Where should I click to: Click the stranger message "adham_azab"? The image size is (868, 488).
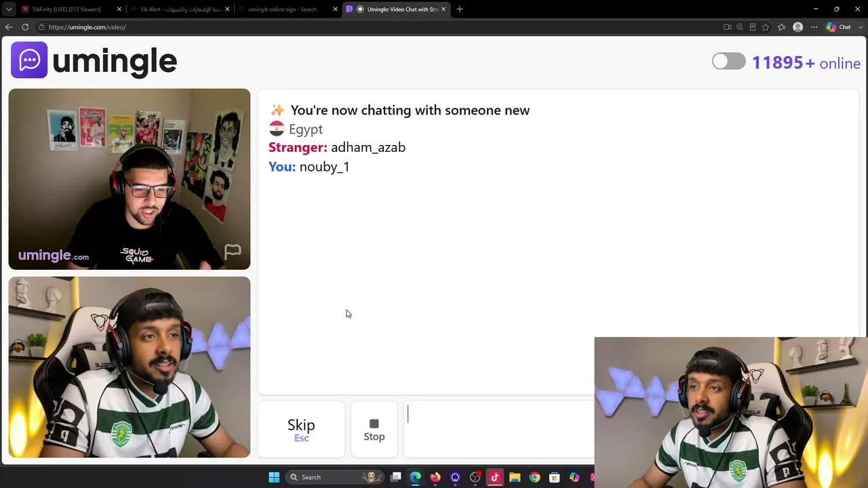point(368,148)
